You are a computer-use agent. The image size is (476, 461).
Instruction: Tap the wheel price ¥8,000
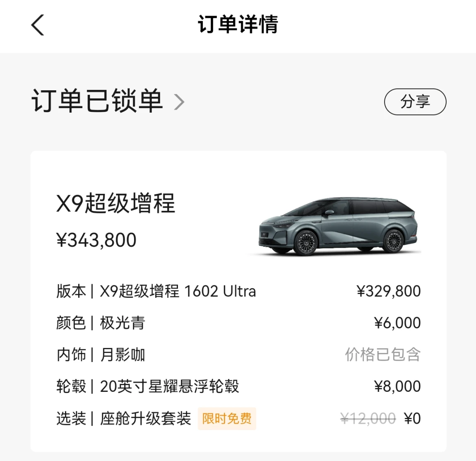tap(397, 386)
